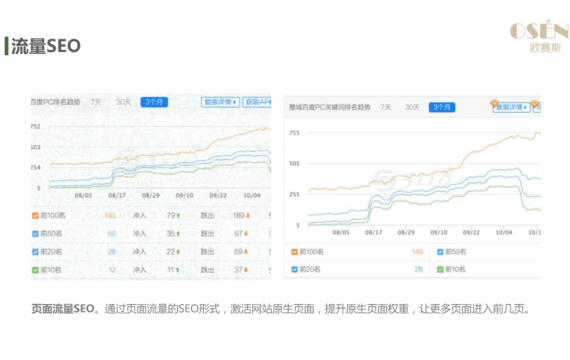Screen dimensions: 570x360
Task: Click value 69 in 前20名 row
Action: point(239,252)
